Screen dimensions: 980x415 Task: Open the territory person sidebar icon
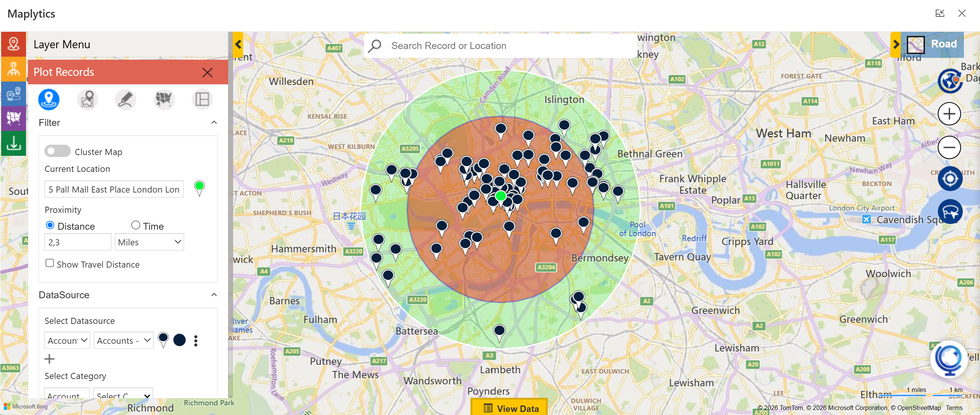tap(13, 69)
